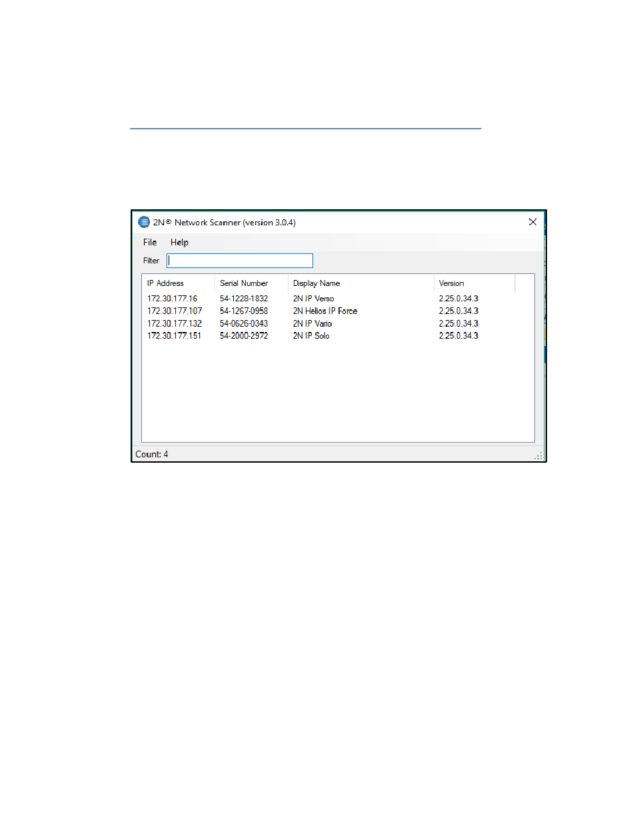
Task: Select the device at IP 172.30.177.16
Action: tap(172, 299)
